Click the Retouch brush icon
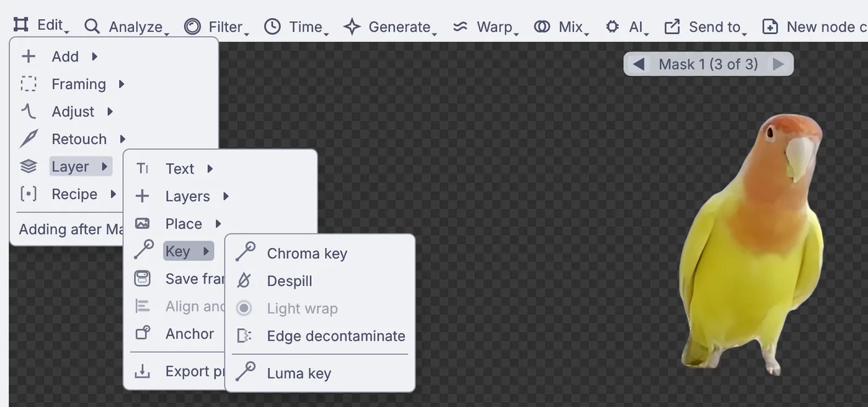The width and height of the screenshot is (868, 407). click(x=29, y=139)
